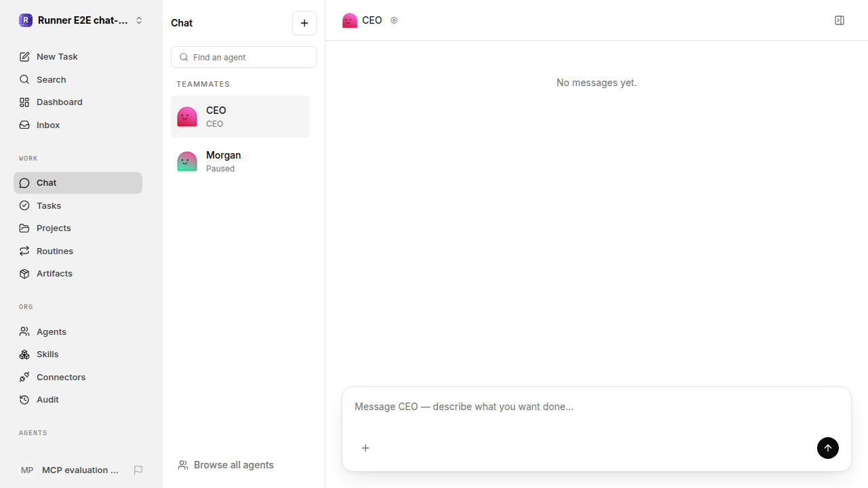Click the New Task pencil icon
This screenshot has height=488, width=868.
coord(24,57)
